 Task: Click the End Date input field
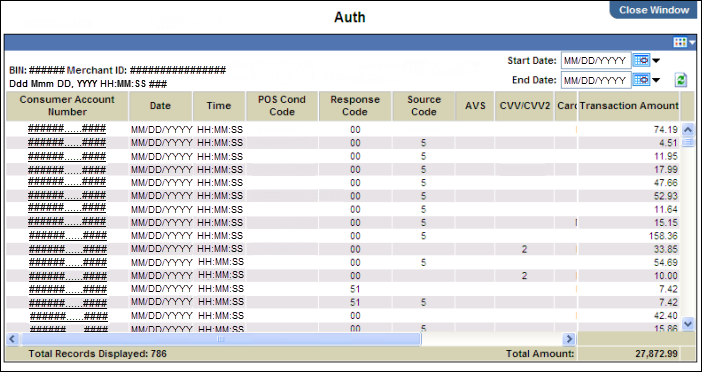coord(596,81)
